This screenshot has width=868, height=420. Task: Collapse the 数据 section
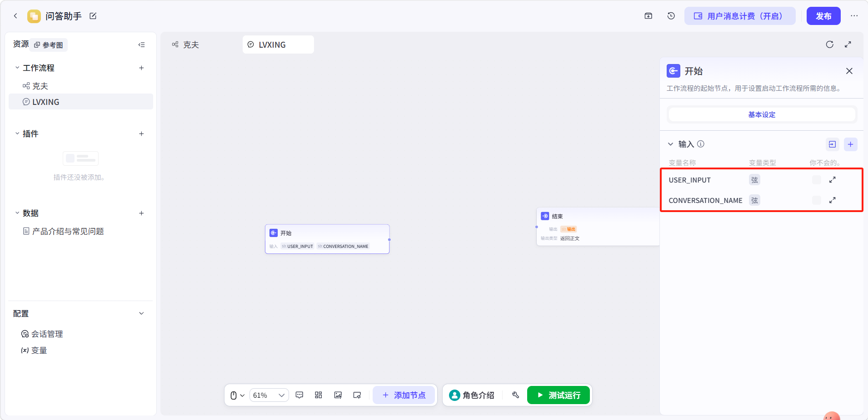(17, 213)
